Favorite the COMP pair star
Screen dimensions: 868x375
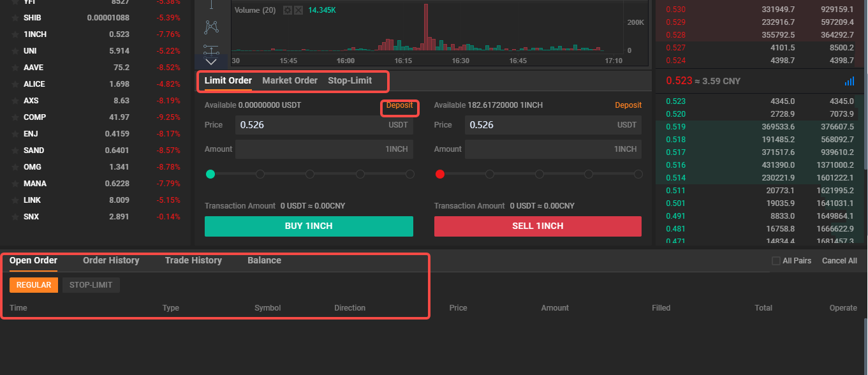pos(15,117)
